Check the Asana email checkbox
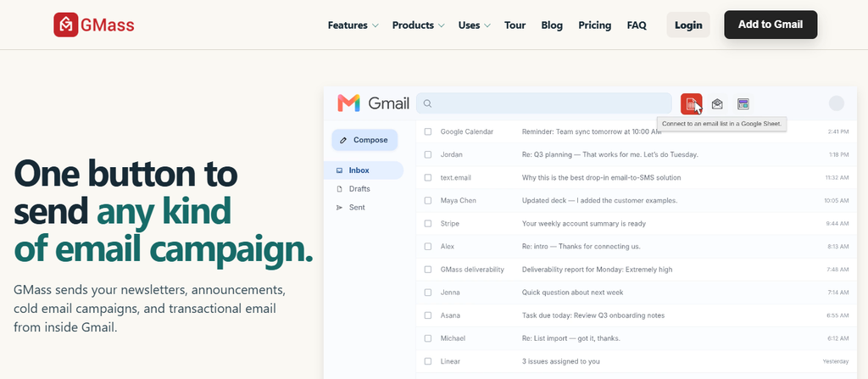The height and width of the screenshot is (379, 868). (x=428, y=315)
